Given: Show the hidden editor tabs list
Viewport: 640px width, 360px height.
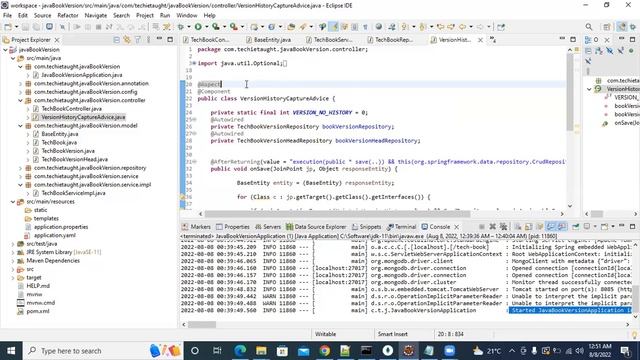Looking at the screenshot, I should [493, 40].
